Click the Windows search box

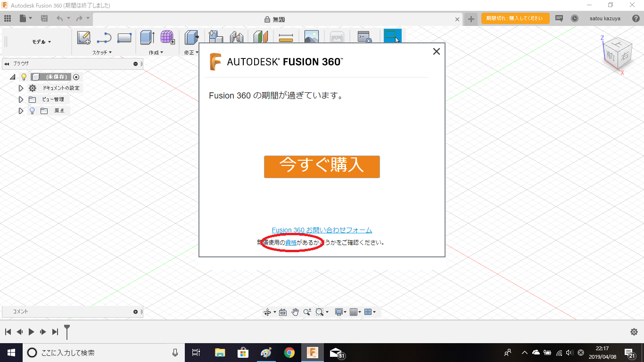104,353
